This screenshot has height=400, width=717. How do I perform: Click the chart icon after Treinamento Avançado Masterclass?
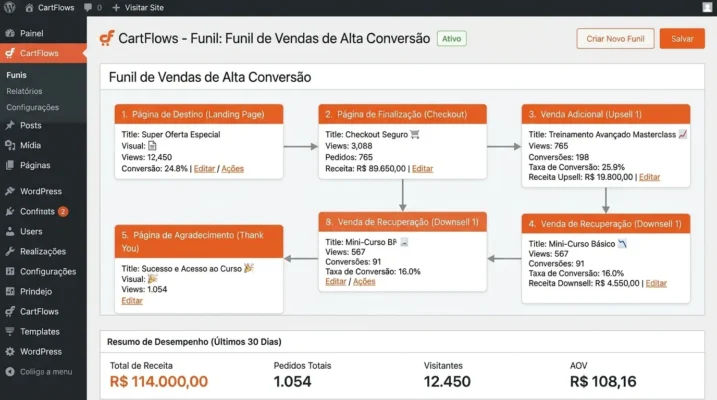pyautogui.click(x=683, y=134)
